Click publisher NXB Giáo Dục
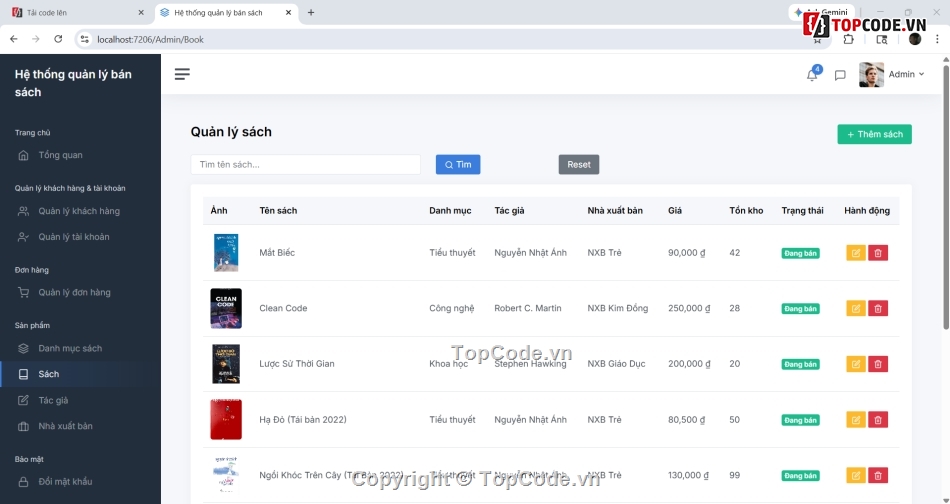Image resolution: width=950 pixels, height=504 pixels. click(x=616, y=364)
